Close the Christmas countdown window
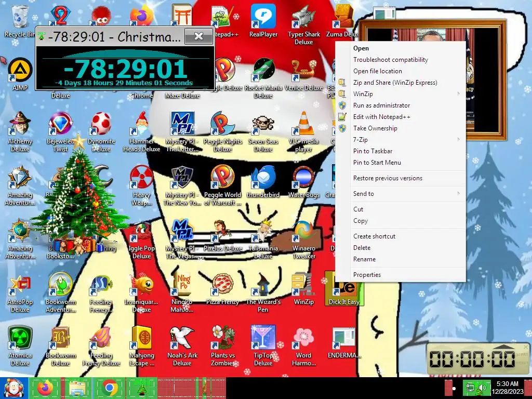 pos(198,36)
